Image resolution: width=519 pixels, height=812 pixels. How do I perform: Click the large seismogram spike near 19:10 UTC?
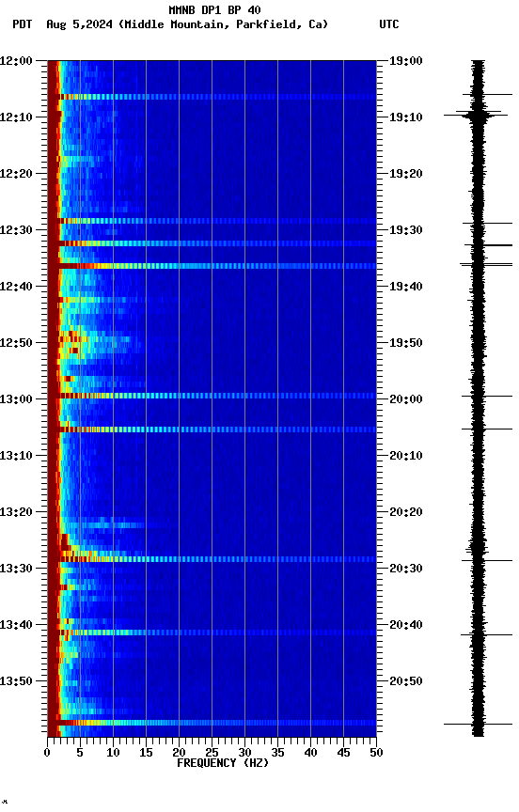click(x=477, y=115)
